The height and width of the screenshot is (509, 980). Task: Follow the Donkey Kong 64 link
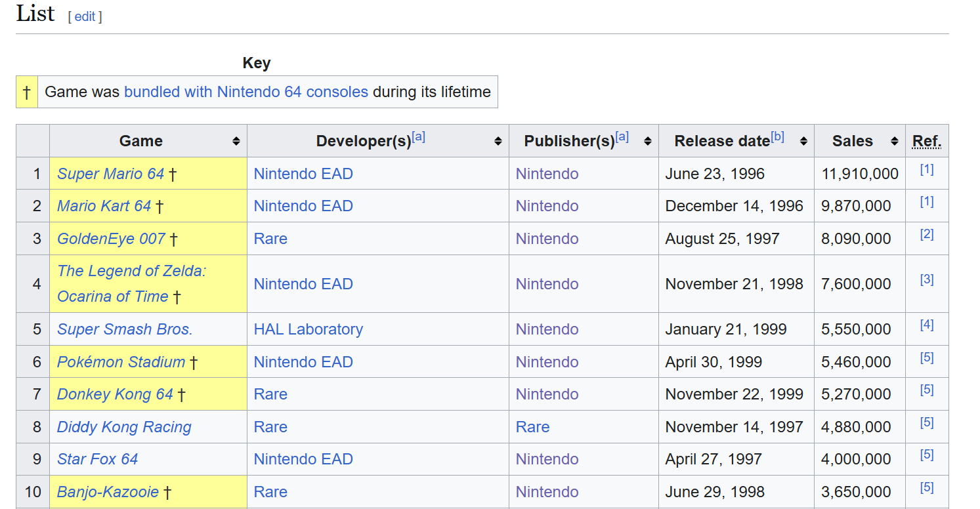click(115, 394)
